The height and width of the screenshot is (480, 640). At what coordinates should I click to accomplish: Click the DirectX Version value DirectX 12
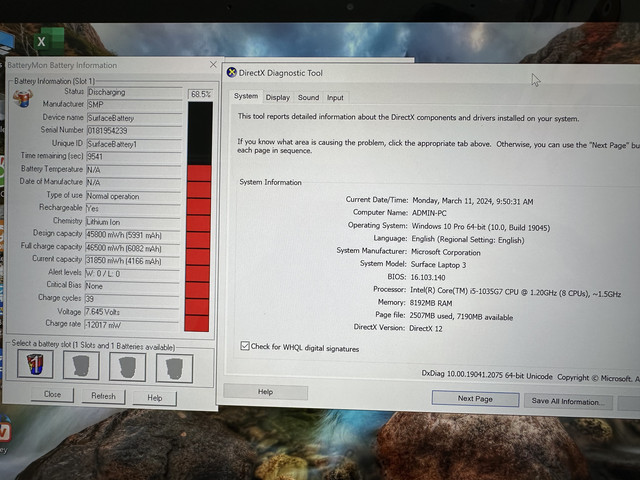[426, 329]
